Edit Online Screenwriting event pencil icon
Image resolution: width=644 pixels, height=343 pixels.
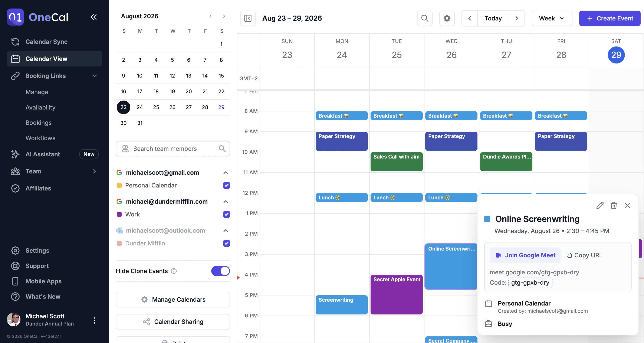pos(600,205)
